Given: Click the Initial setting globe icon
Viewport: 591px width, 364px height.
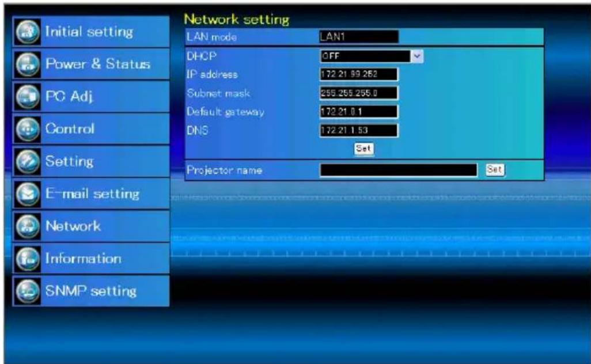Looking at the screenshot, I should point(28,32).
